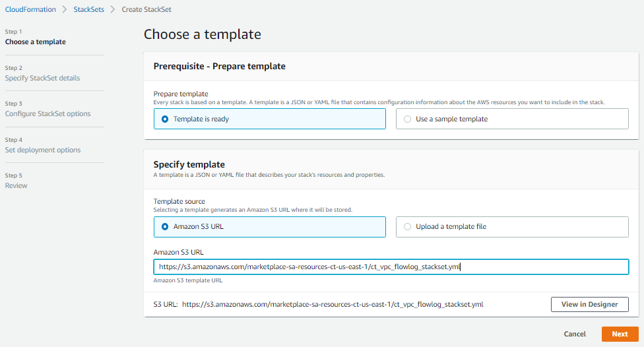Select the 'Review' step in sidebar
The height and width of the screenshot is (347, 644).
(x=16, y=185)
